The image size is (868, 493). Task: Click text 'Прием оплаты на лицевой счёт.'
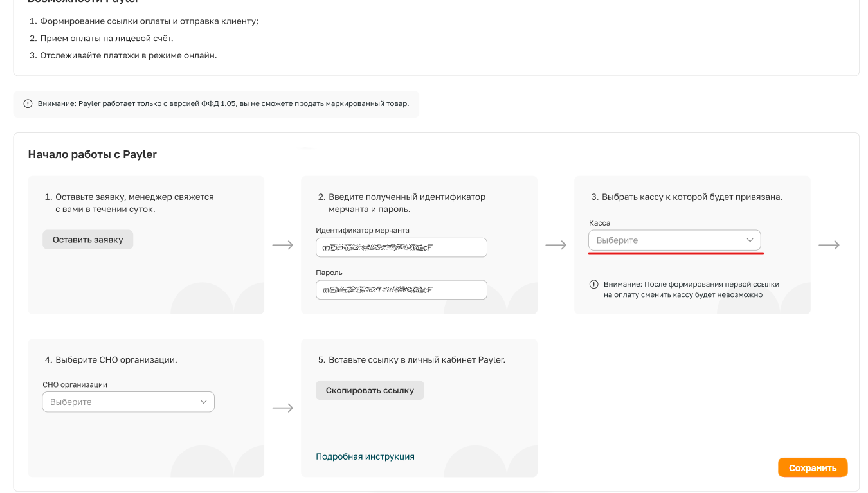click(107, 39)
